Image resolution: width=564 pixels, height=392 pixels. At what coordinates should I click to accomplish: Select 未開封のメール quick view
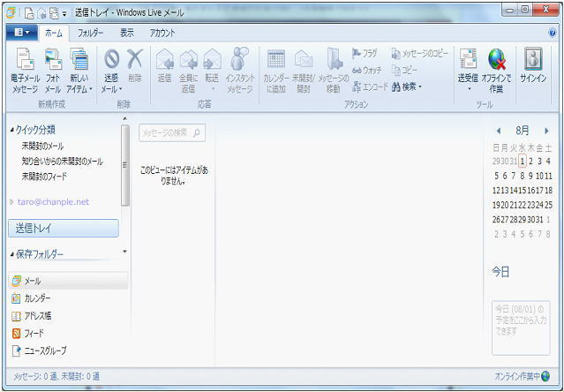(x=42, y=146)
